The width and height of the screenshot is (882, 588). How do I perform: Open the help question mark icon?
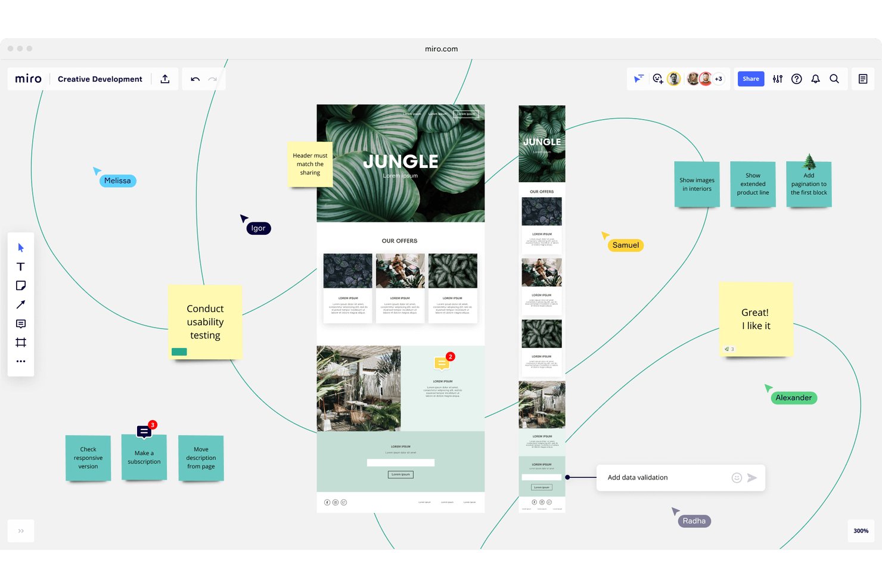(x=797, y=79)
